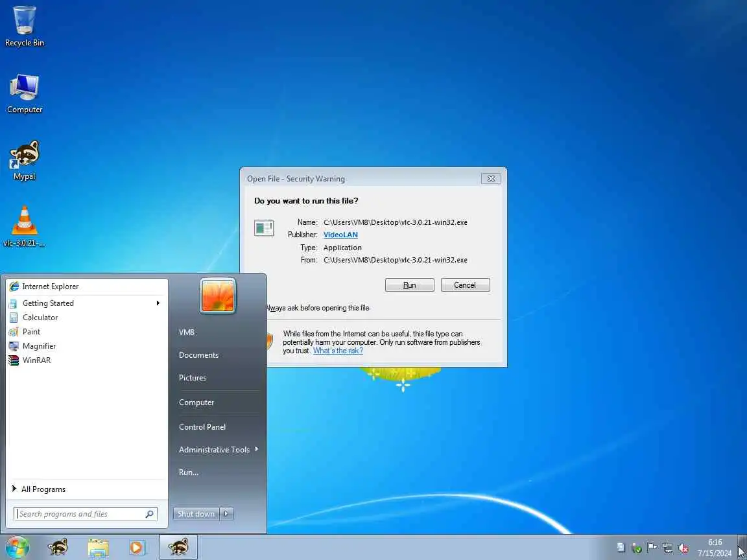Click the Show desktop strip at taskbar end
The image size is (747, 560).
coord(742,547)
